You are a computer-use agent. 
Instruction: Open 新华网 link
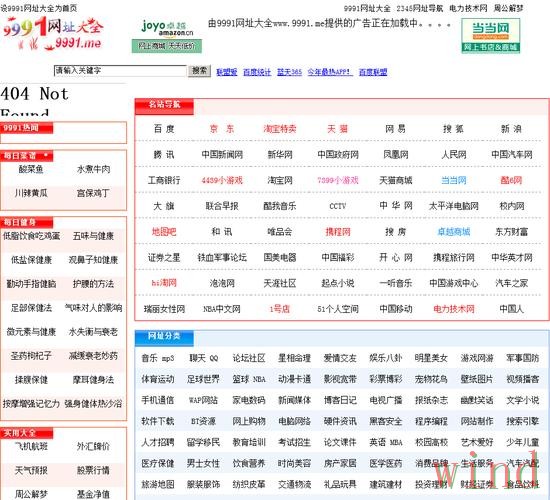[280, 154]
